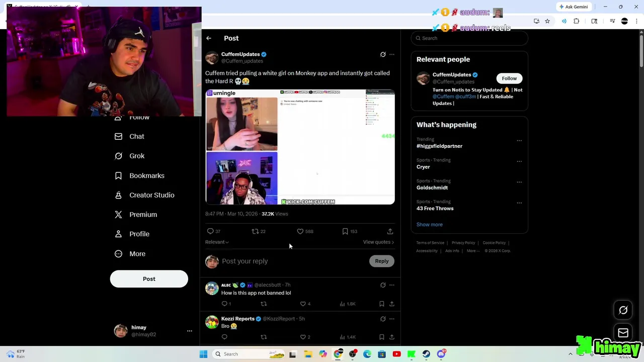Open more options on alecsbutt's comment
The image size is (644, 362).
coord(392,285)
